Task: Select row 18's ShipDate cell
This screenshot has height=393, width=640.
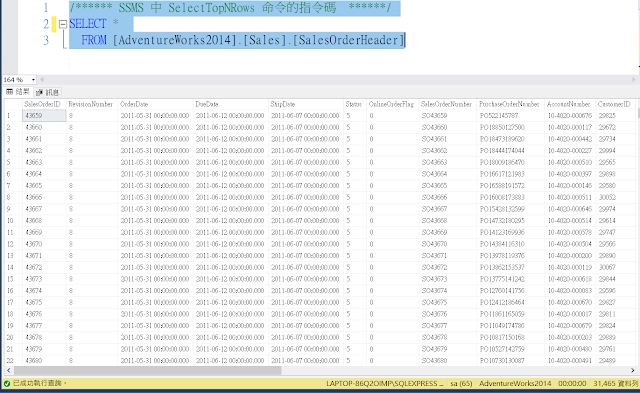Action: pos(306,314)
